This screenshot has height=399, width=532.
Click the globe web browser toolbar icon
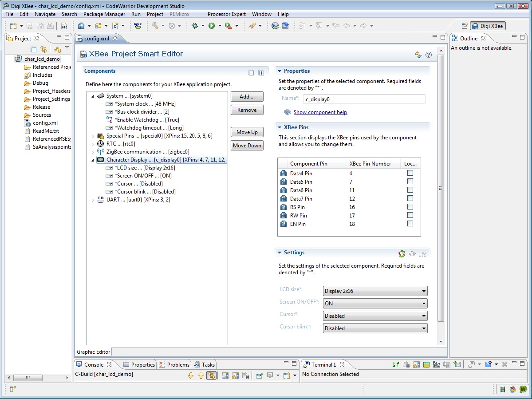[275, 26]
